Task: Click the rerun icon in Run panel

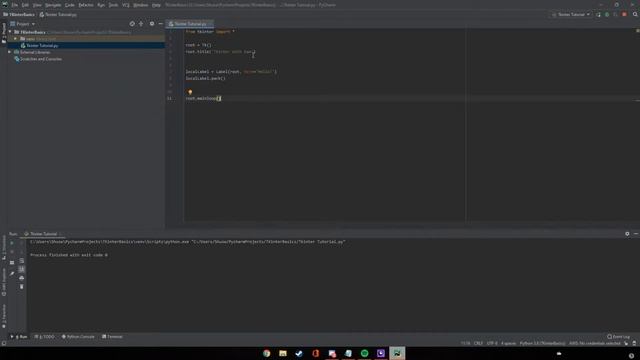Action: click(12, 243)
